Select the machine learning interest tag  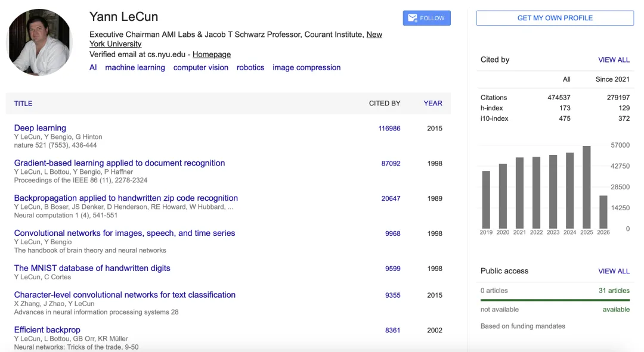pyautogui.click(x=135, y=68)
